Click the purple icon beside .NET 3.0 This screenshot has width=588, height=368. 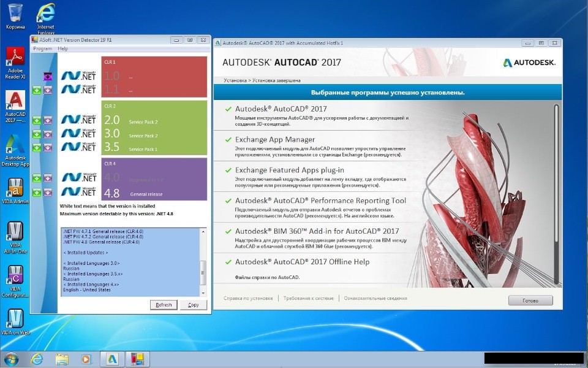[48, 134]
